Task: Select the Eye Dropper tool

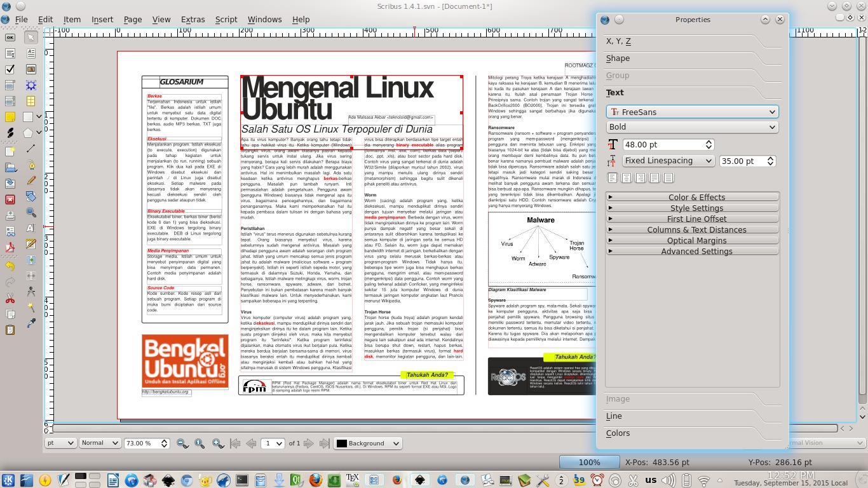Action: (31, 323)
